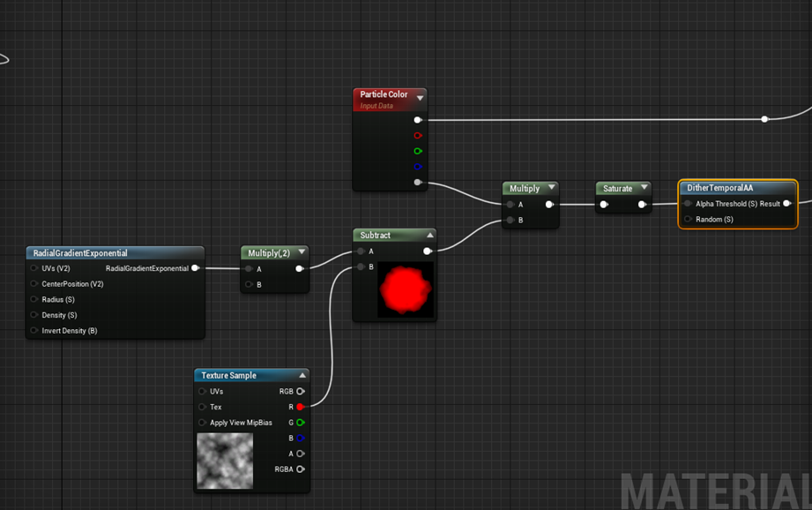Click Texture Sample RGBA output pin
Viewport: 812px width, 510px height.
coord(301,469)
